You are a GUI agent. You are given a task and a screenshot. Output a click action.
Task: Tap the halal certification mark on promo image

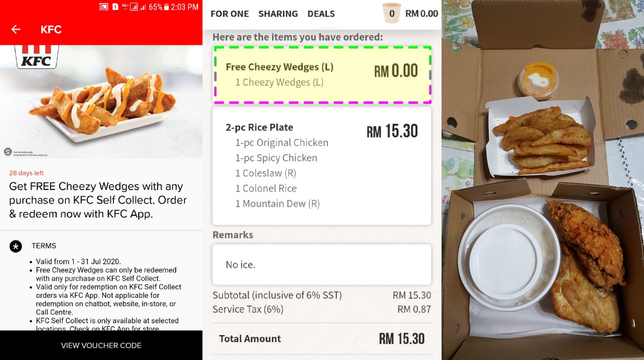tap(8, 152)
